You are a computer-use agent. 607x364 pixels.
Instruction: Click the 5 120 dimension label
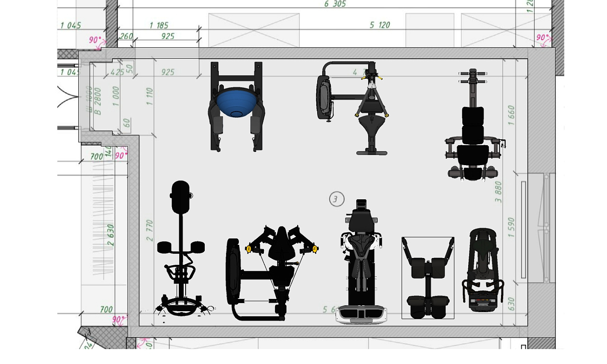[x=379, y=25]
